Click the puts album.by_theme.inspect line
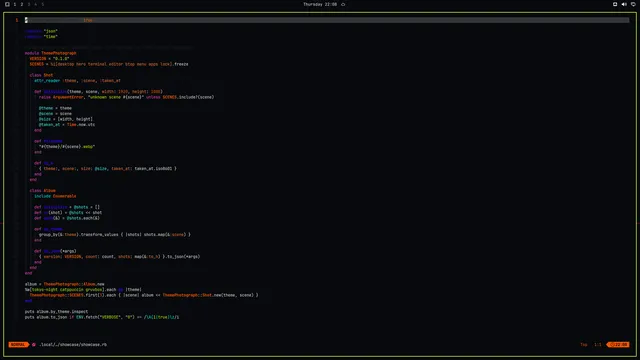640x360 pixels. click(56, 311)
